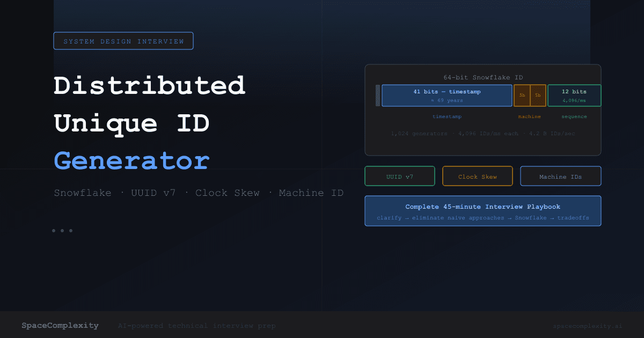Viewport: 644px width, 338px height.
Task: Visit spacecomplexity.ai link in footer
Action: point(588,326)
